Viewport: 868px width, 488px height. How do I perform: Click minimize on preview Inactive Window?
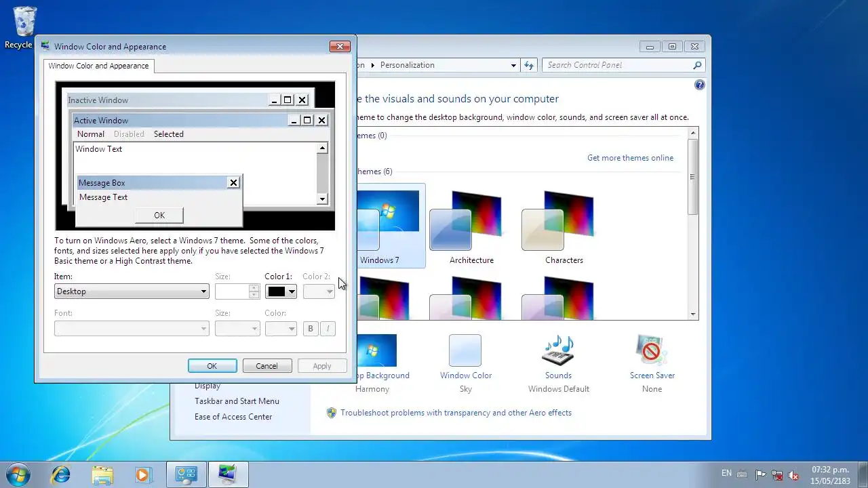(274, 100)
